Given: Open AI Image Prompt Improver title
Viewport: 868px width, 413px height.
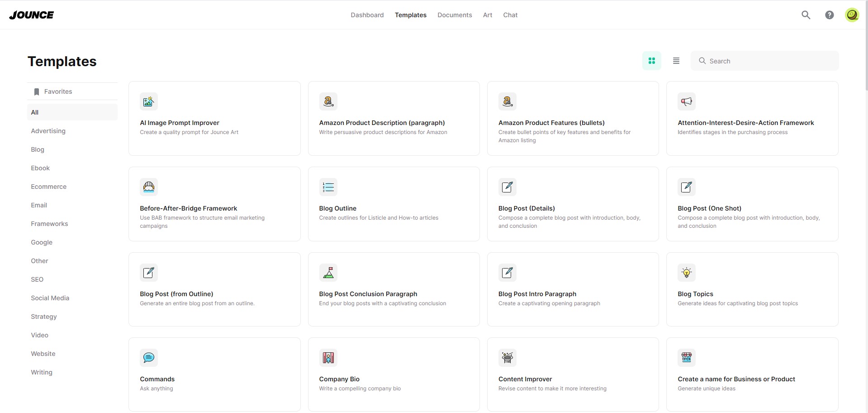Looking at the screenshot, I should tap(180, 123).
